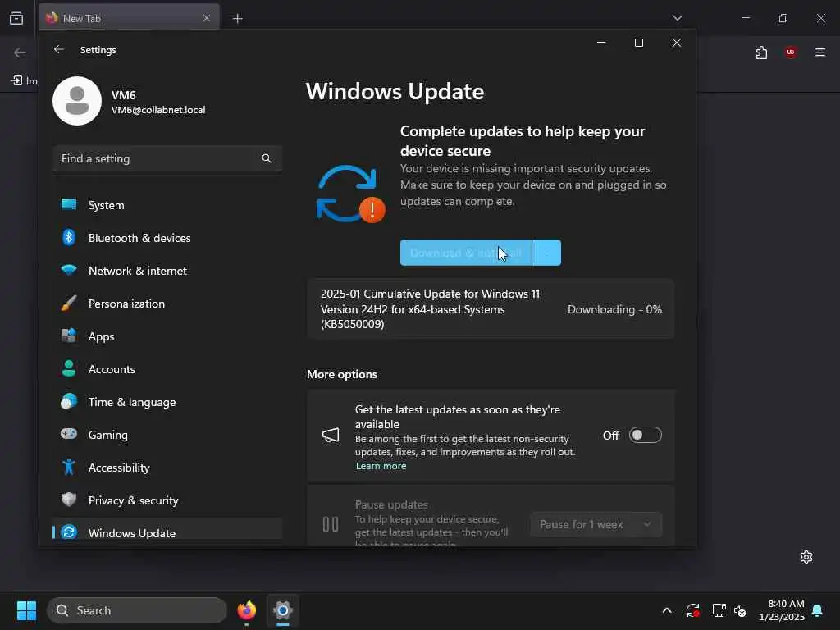Viewport: 840px width, 630px height.
Task: Click the KB5050009 cumulative update entry
Action: coord(491,309)
